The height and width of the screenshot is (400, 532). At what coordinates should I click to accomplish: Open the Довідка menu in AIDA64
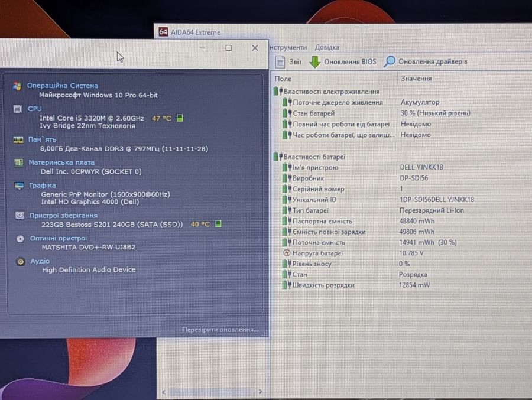point(327,47)
